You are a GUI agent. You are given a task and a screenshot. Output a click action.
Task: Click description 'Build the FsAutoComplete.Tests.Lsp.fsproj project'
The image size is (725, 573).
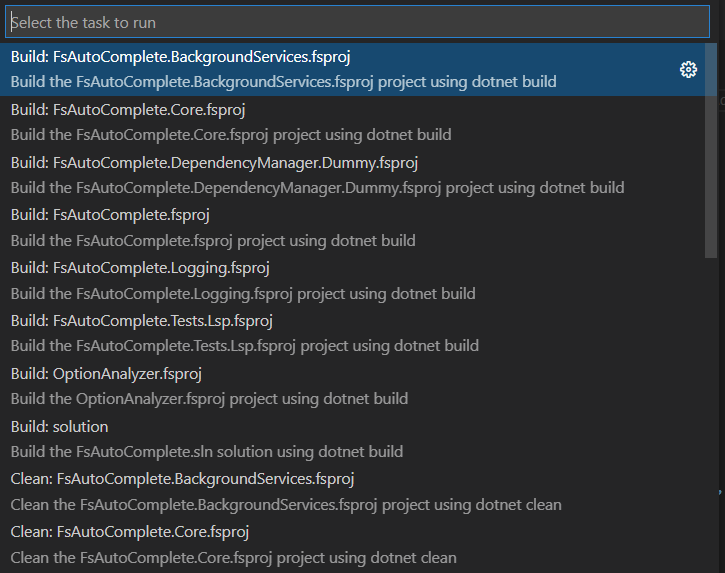click(245, 346)
